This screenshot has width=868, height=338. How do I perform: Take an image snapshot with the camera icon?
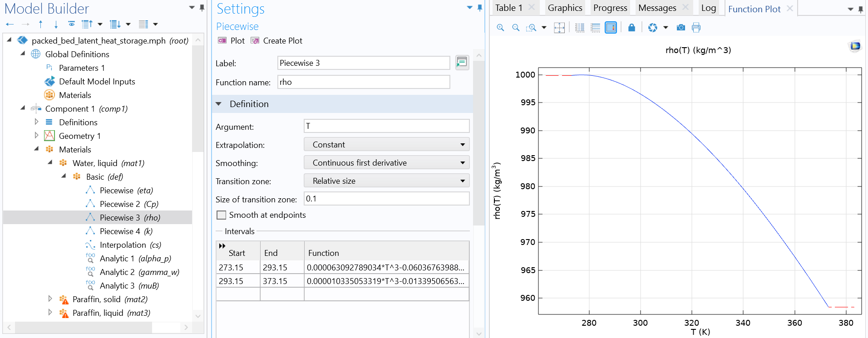tap(681, 28)
